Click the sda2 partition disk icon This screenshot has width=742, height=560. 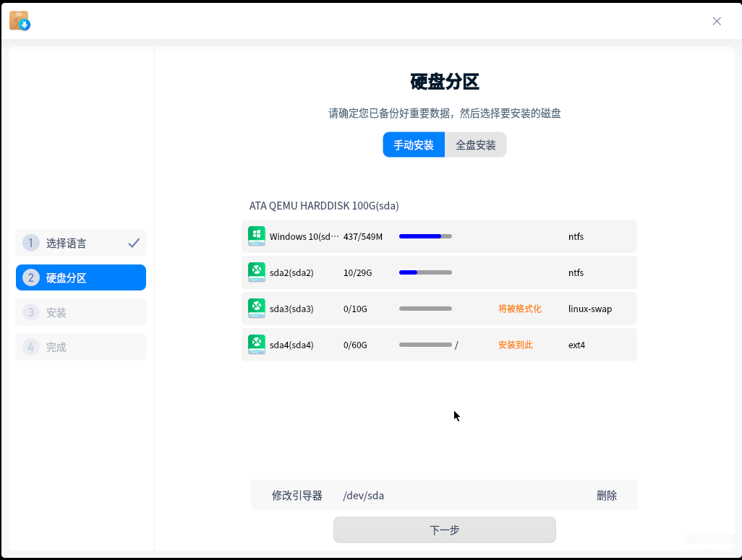256,272
